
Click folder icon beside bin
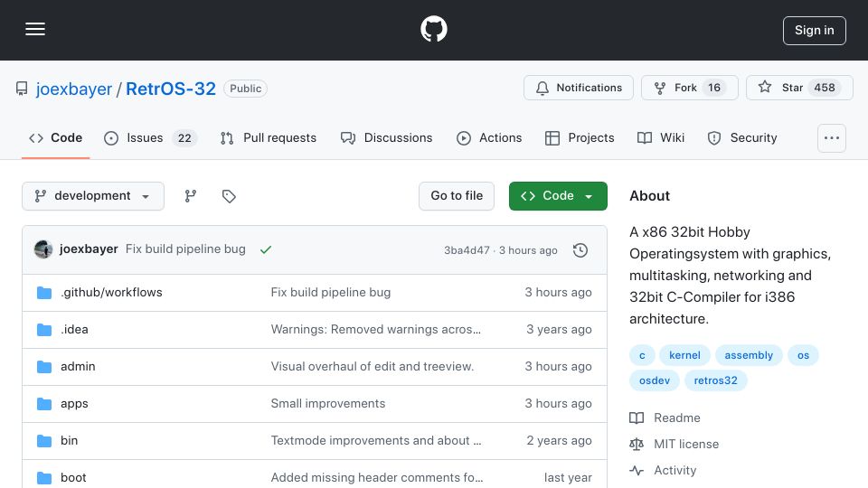(x=44, y=441)
